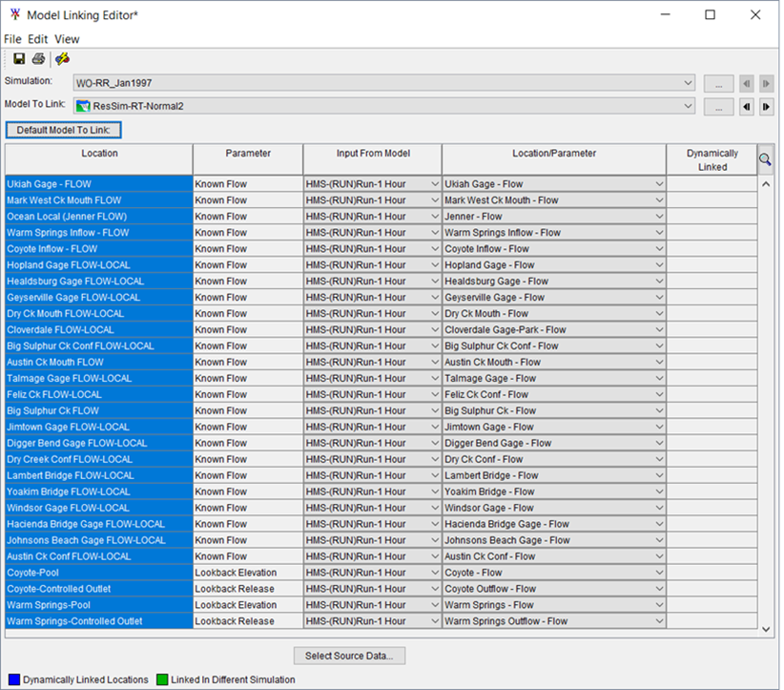This screenshot has height=690, width=784.
Task: Click the lightning bolt linking toolbar icon
Action: 61,58
